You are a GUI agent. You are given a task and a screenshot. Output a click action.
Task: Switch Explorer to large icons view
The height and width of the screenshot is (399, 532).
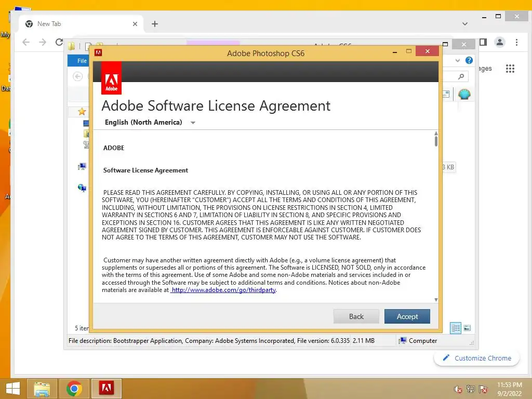click(467, 328)
